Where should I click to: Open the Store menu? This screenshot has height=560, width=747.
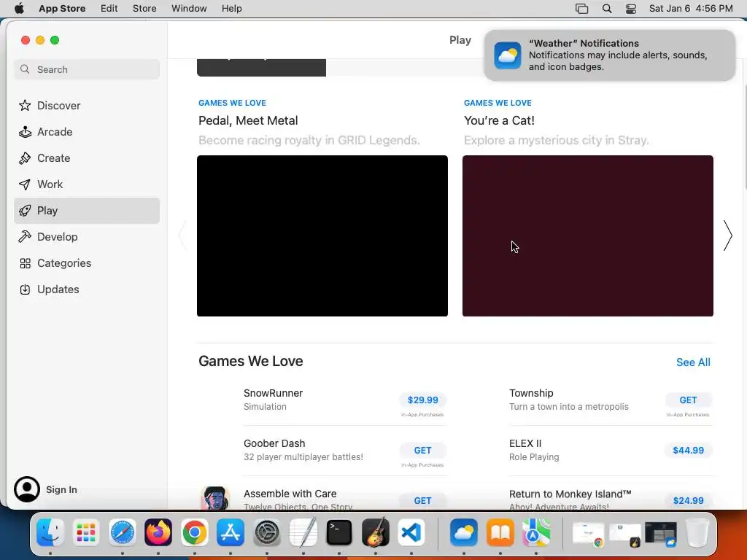144,9
